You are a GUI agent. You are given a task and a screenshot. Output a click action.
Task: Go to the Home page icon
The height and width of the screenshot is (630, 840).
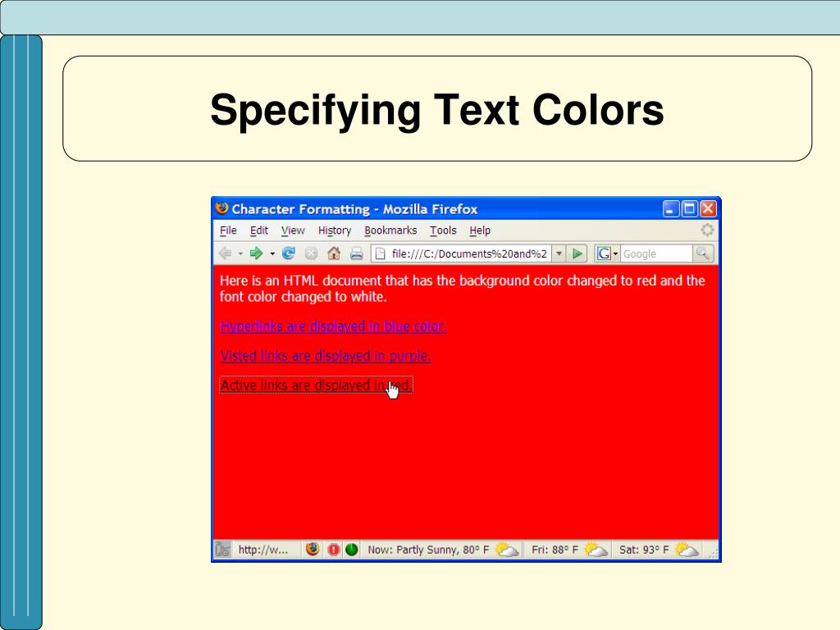tap(335, 253)
